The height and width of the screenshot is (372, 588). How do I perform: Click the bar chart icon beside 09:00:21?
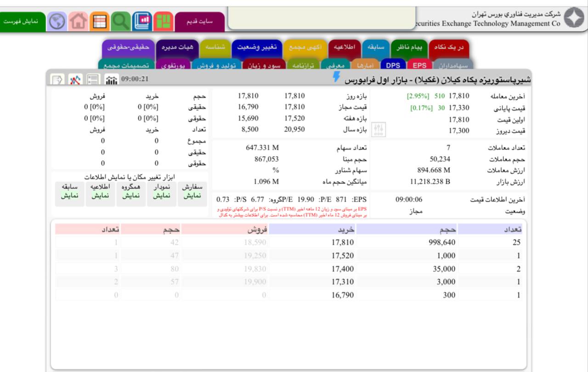point(111,79)
